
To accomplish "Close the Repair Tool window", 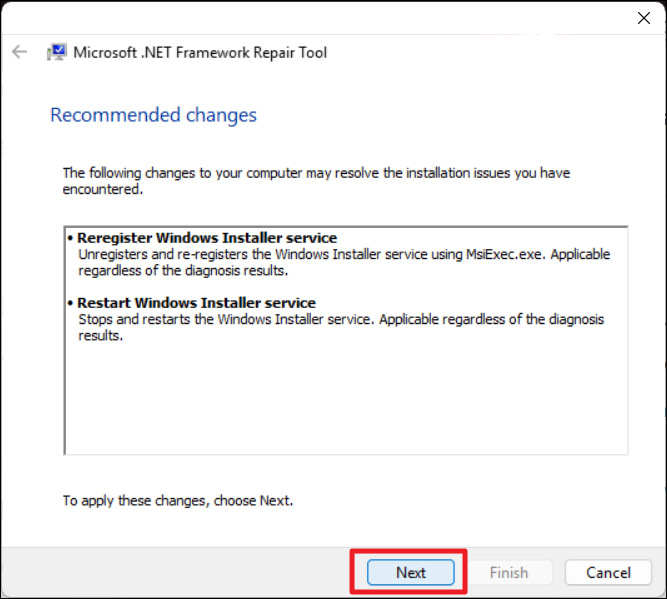I will click(x=644, y=18).
